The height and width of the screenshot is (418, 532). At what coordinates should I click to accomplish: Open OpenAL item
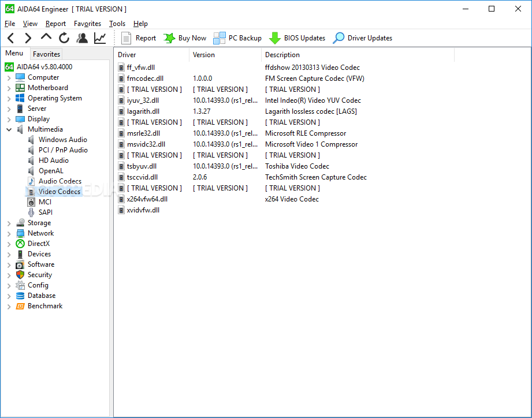[51, 171]
